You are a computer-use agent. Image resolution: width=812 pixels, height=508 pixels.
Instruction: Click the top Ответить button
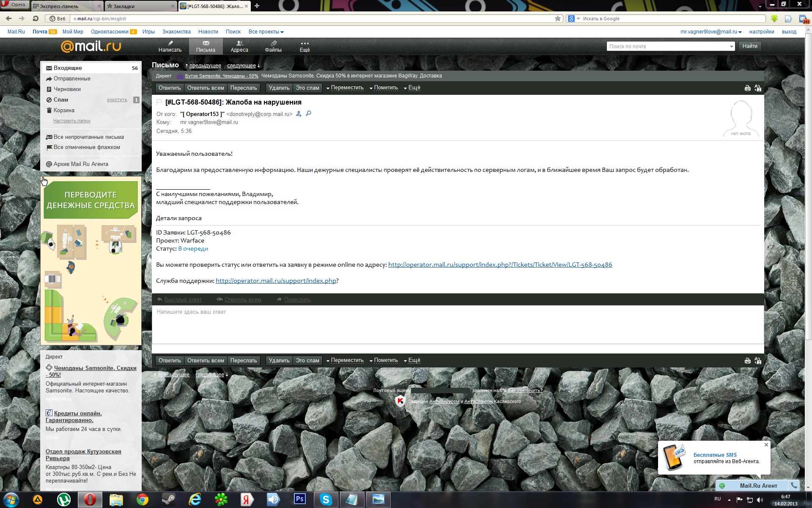(x=170, y=88)
